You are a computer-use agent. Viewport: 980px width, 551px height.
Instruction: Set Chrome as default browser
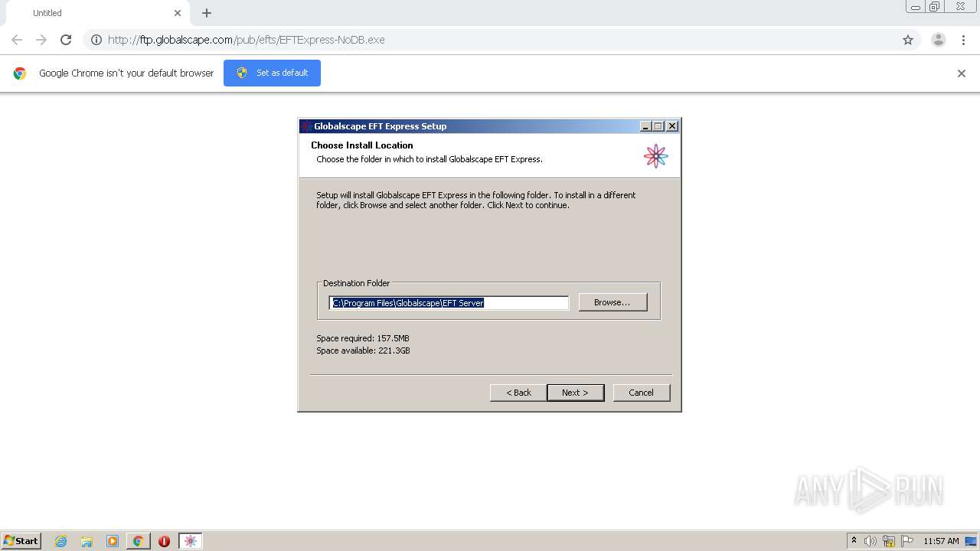click(272, 73)
